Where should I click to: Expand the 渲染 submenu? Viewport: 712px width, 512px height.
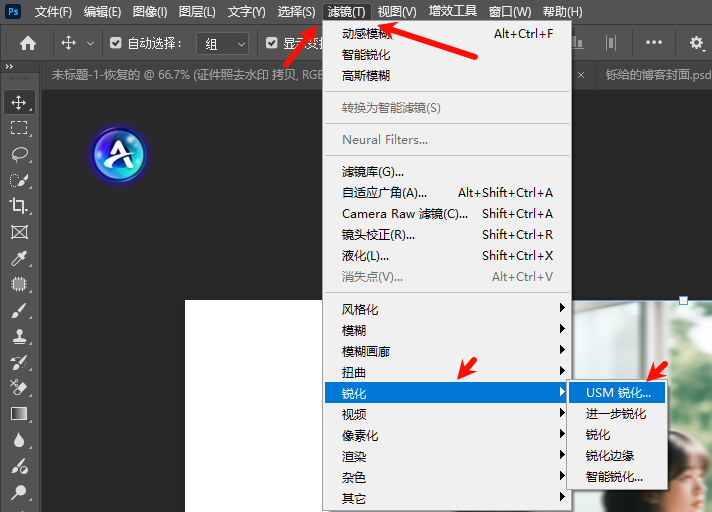pos(447,456)
